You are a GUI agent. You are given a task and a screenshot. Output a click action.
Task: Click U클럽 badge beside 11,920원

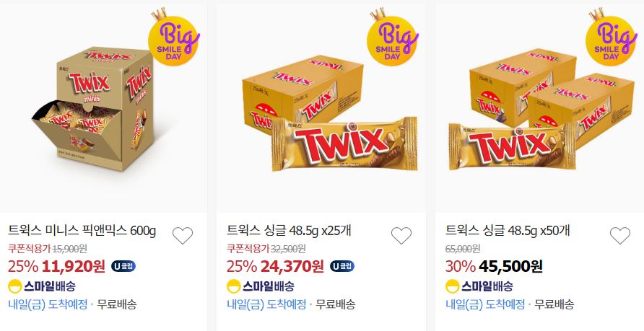tap(123, 266)
